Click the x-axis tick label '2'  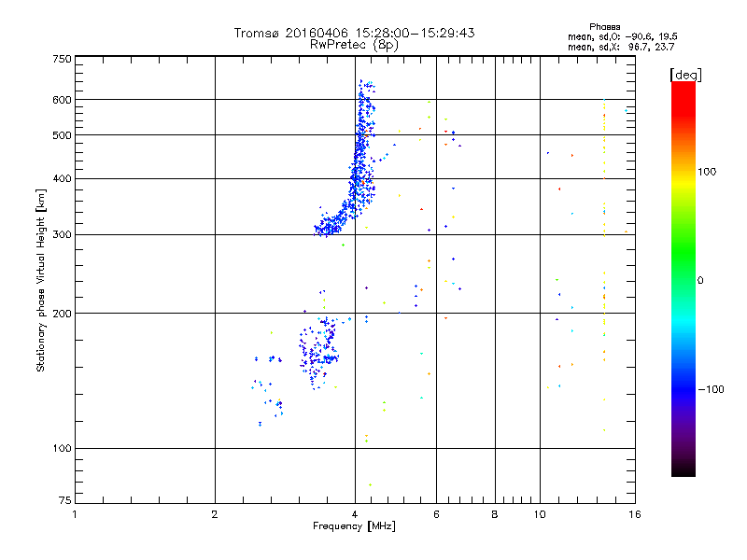(215, 514)
